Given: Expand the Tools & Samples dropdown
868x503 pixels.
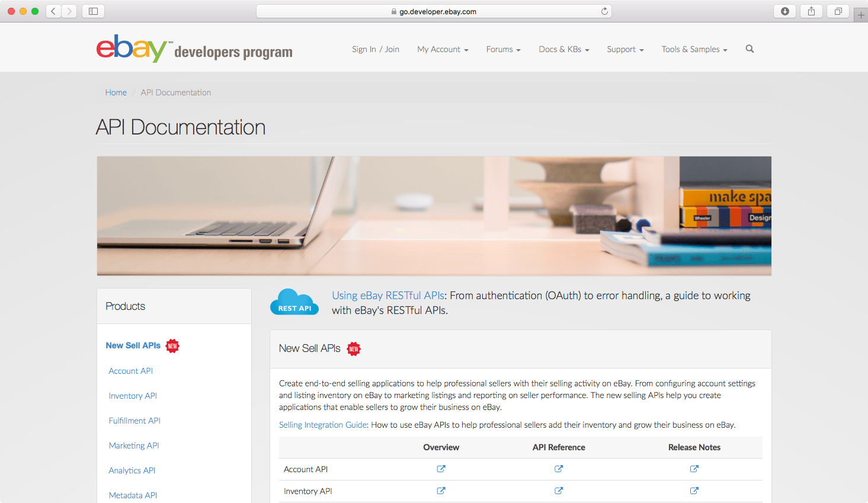Looking at the screenshot, I should 693,50.
